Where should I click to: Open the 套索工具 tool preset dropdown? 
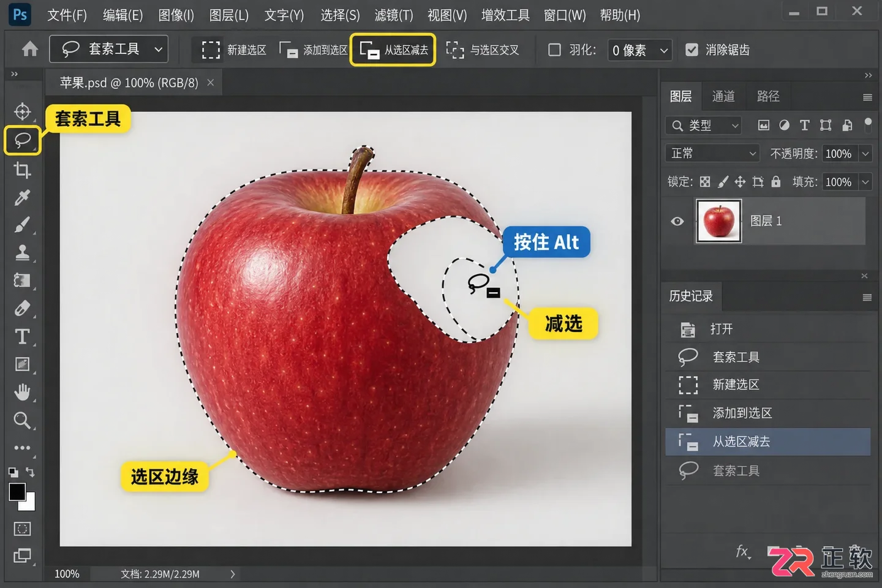tap(109, 49)
